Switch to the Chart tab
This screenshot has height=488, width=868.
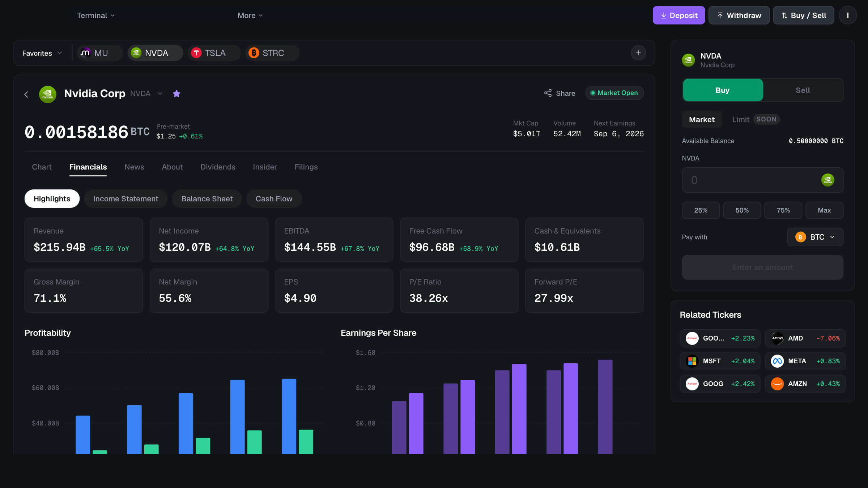(x=42, y=167)
